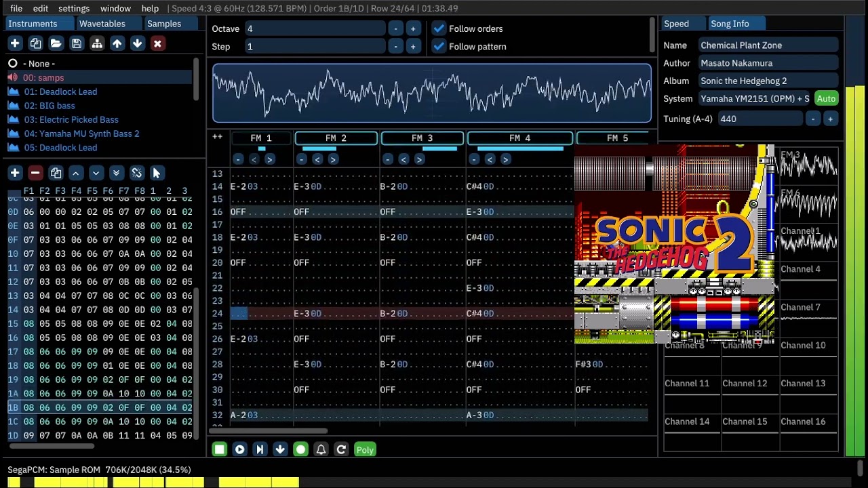Uncheck the Follow orders checkbox
The height and width of the screenshot is (488, 868).
pos(439,28)
